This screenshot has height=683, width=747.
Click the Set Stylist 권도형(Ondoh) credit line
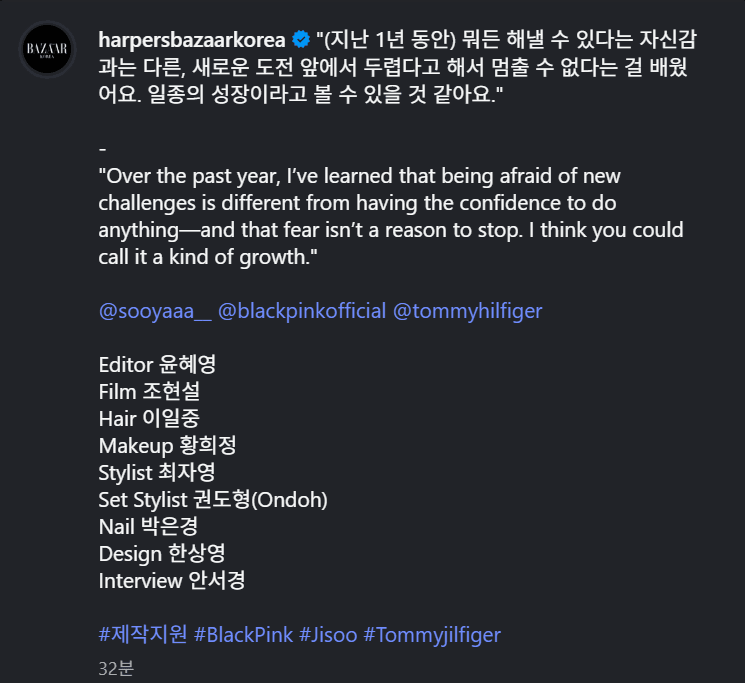click(213, 499)
